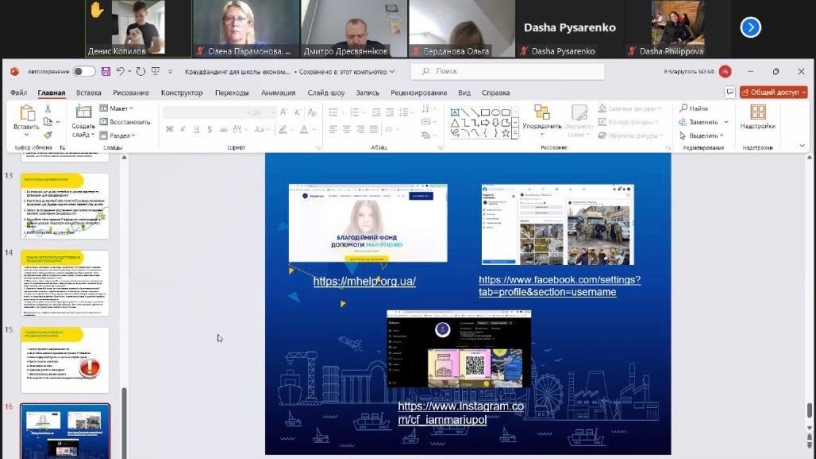Expand the Создать слайд dropdown arrow
This screenshot has width=816, height=459.
(93, 135)
